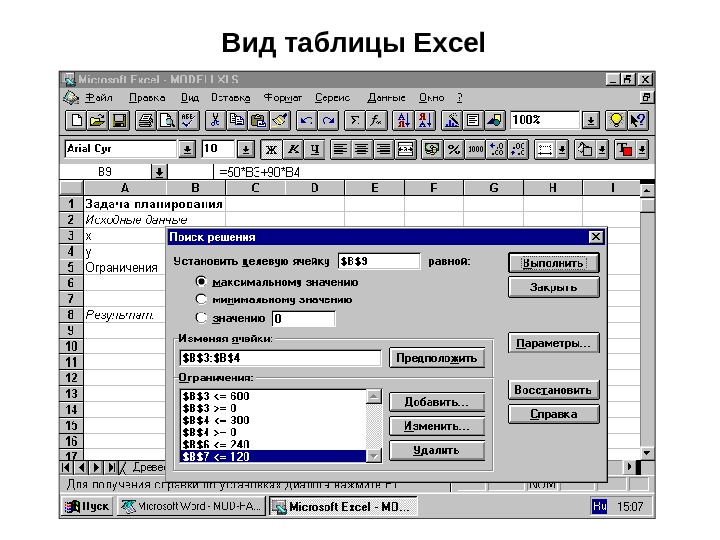
Task: Open the Формат menu
Action: click(283, 98)
